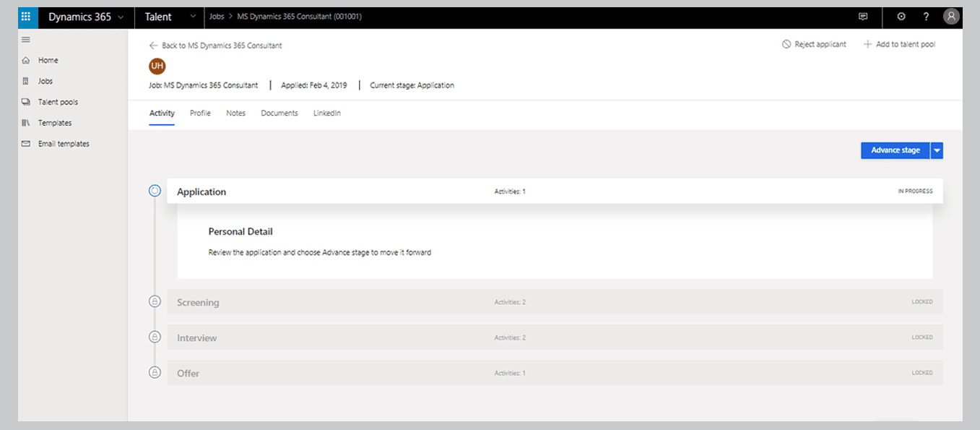Click the Advance stage button
The image size is (980, 430).
(x=896, y=150)
